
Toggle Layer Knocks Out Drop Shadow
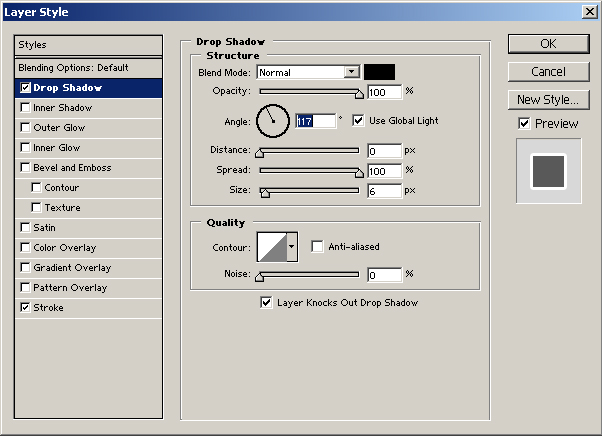click(x=266, y=302)
